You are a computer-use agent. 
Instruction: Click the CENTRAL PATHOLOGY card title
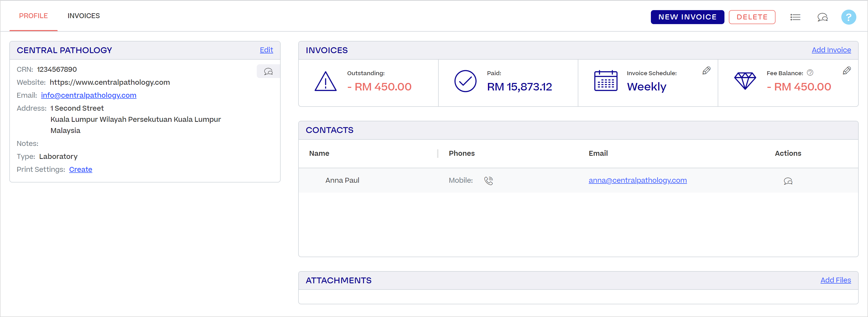pos(64,50)
